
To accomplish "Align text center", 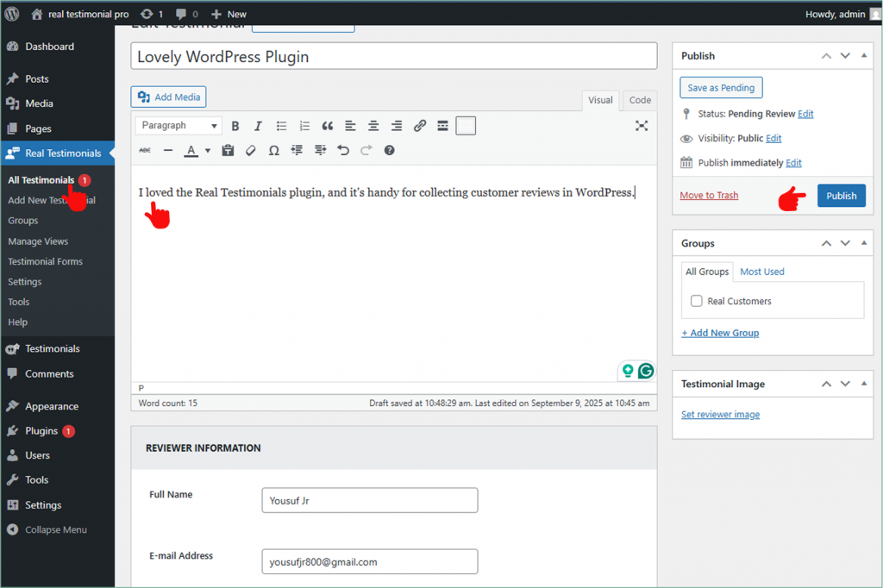I will click(373, 126).
